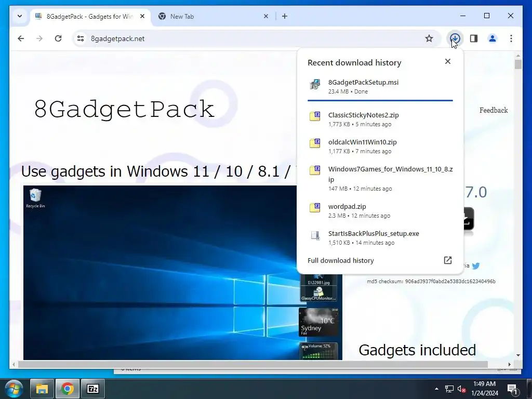Open Chrome three-dot menu
Viewport: 532px width, 399px height.
click(511, 38)
